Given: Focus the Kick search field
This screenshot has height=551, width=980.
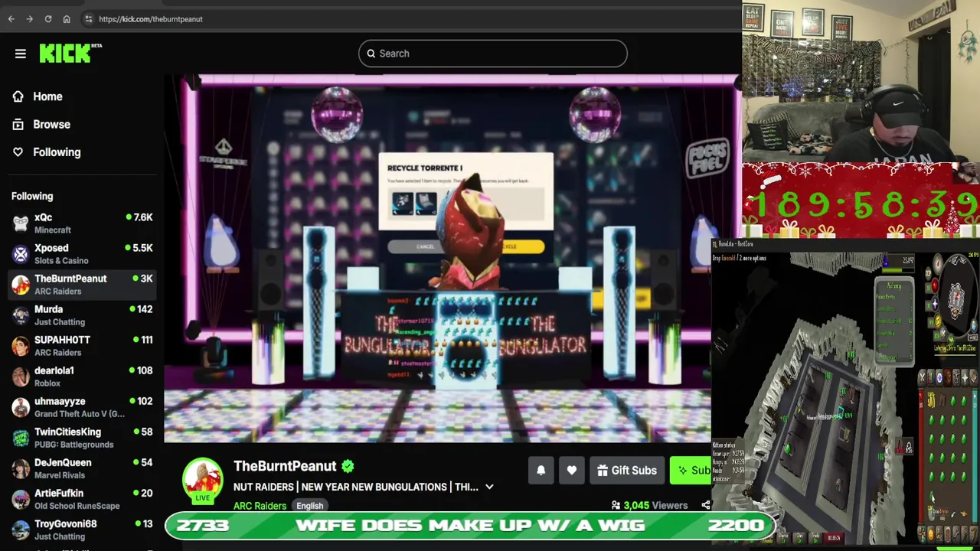Looking at the screenshot, I should click(x=493, y=54).
